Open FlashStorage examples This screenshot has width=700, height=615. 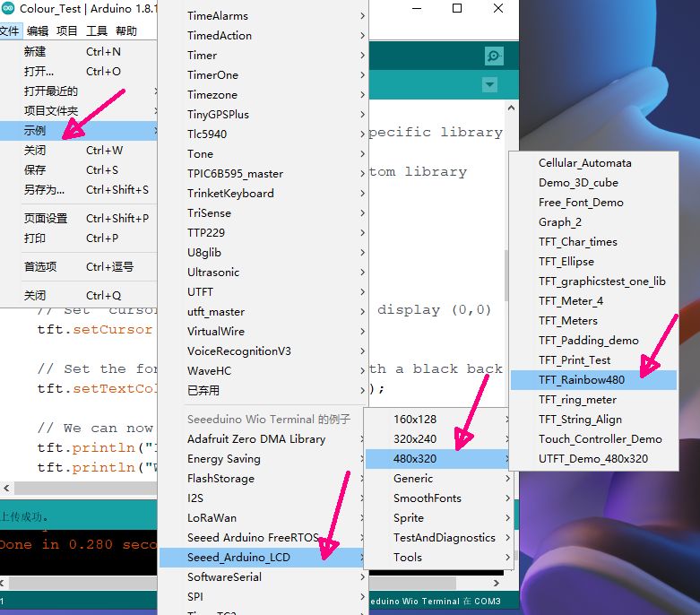click(x=264, y=479)
